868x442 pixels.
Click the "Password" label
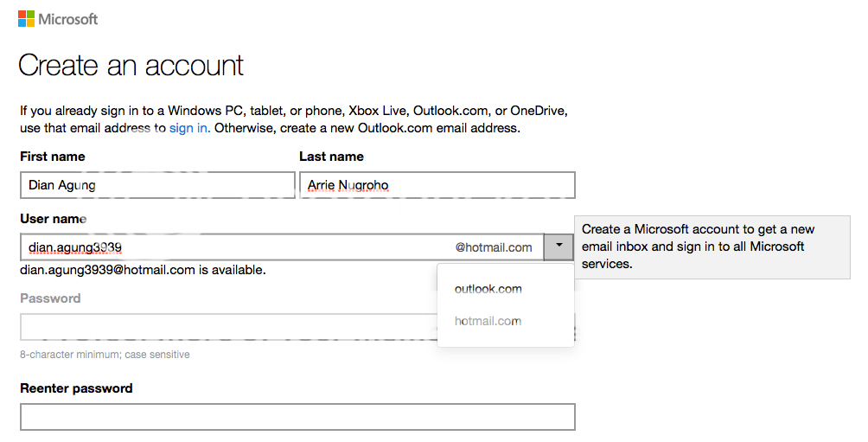tap(50, 298)
